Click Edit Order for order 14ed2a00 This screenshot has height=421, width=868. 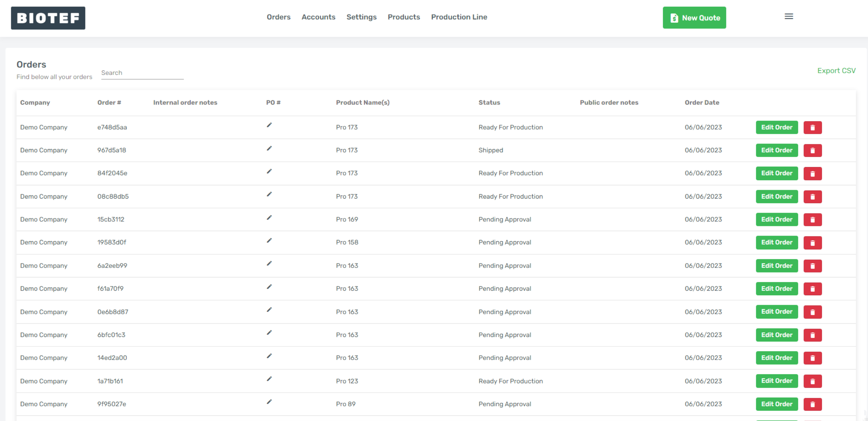coord(777,358)
